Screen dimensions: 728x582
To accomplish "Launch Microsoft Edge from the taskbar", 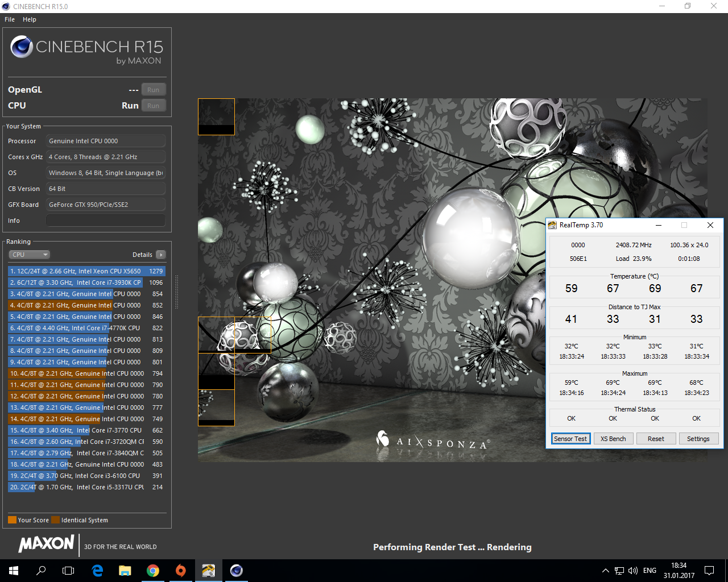I will coord(97,571).
